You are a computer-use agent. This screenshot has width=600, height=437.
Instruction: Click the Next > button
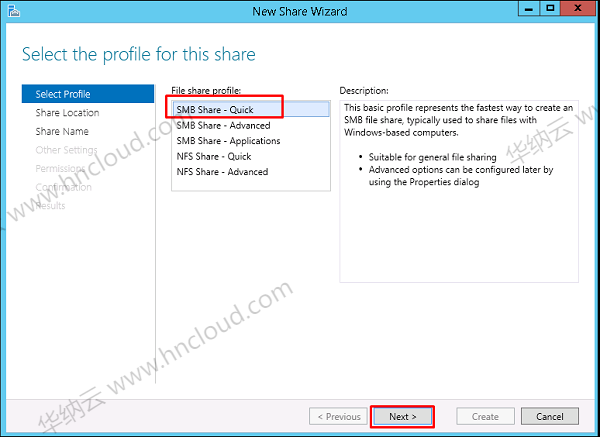point(403,416)
